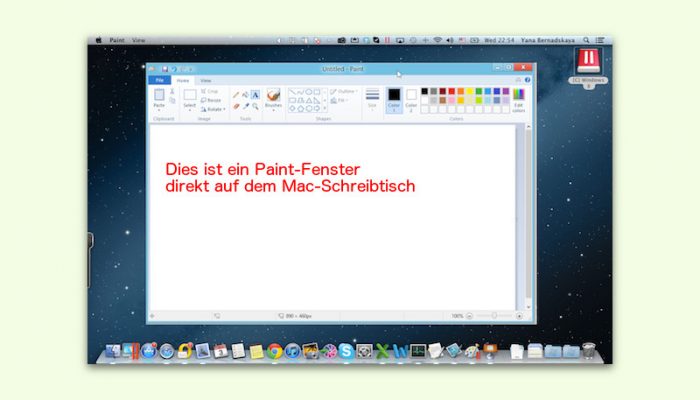Image resolution: width=700 pixels, height=400 pixels.
Task: Click the Cut scissors icon
Action: click(x=172, y=91)
